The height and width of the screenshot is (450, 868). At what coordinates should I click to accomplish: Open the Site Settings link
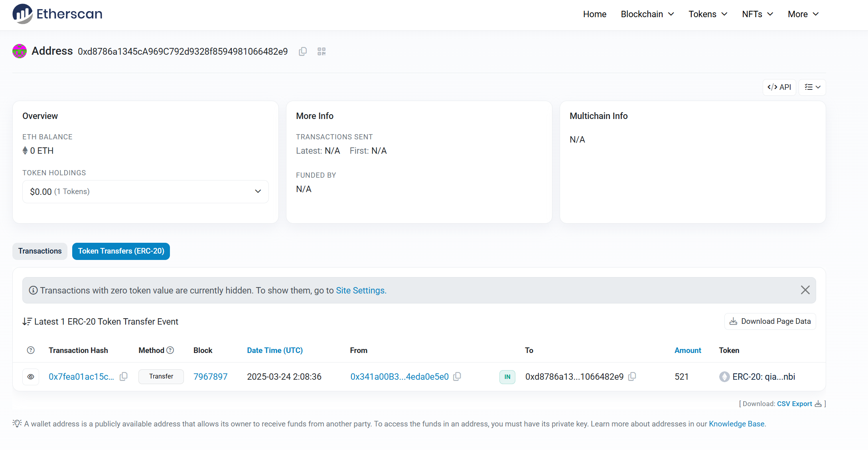click(361, 290)
